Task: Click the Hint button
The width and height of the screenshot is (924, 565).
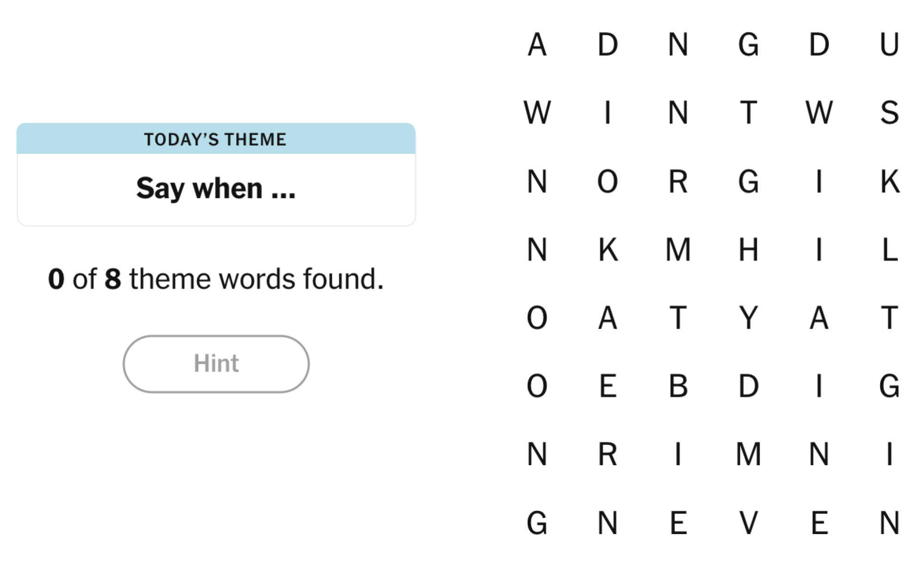Action: (216, 364)
